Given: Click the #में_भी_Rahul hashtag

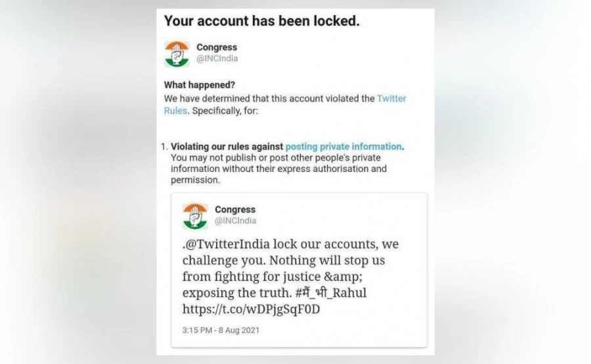Looking at the screenshot, I should pos(333,293).
